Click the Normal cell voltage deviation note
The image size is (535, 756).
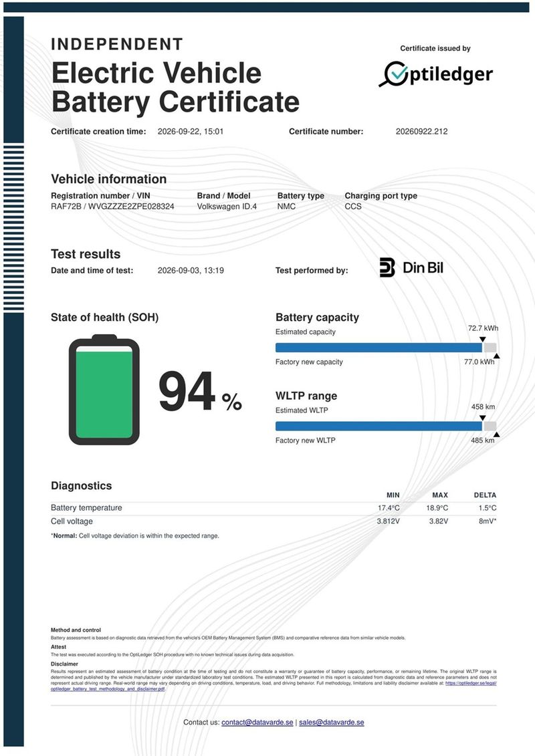point(135,535)
